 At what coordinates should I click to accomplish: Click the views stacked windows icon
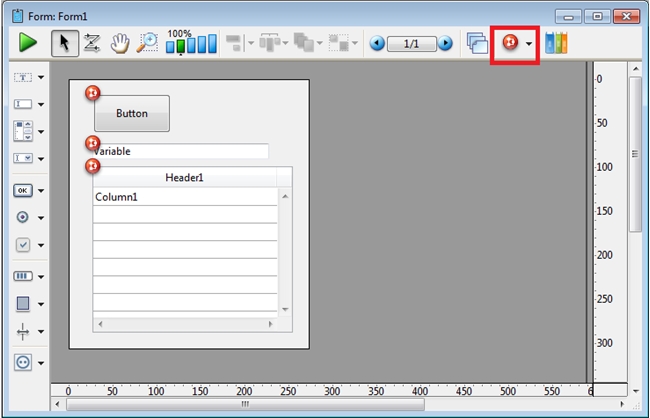[x=478, y=43]
